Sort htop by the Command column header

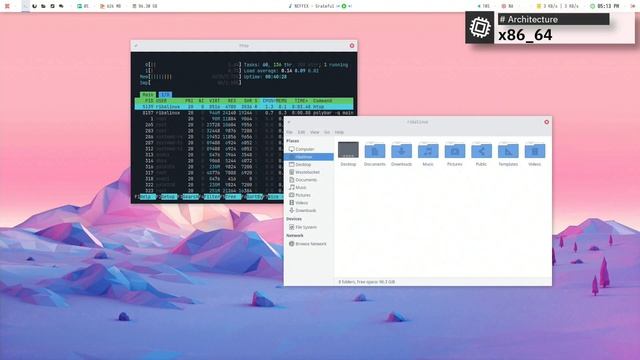click(x=322, y=100)
